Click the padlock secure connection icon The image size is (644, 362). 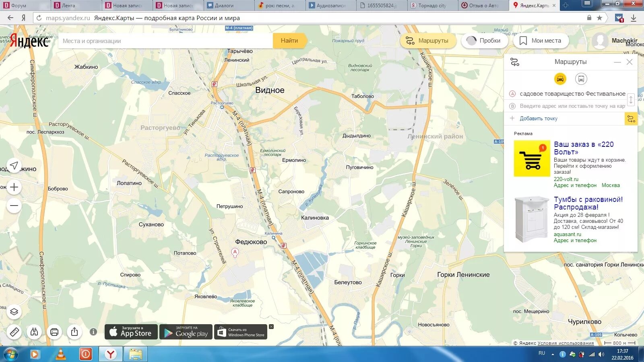(x=589, y=18)
